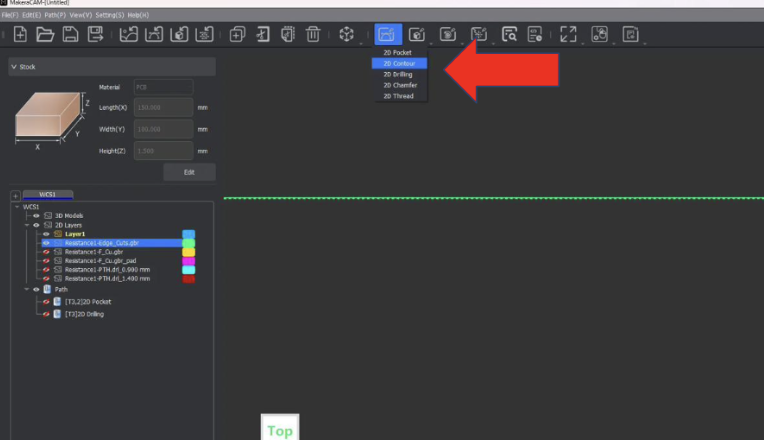Image resolution: width=764 pixels, height=446 pixels.
Task: Click the 2D Path toolbar icon
Action: pyautogui.click(x=386, y=34)
